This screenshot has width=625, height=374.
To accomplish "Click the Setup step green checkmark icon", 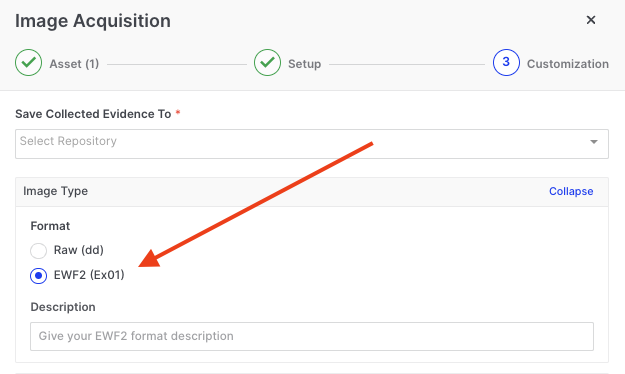I will 267,63.
